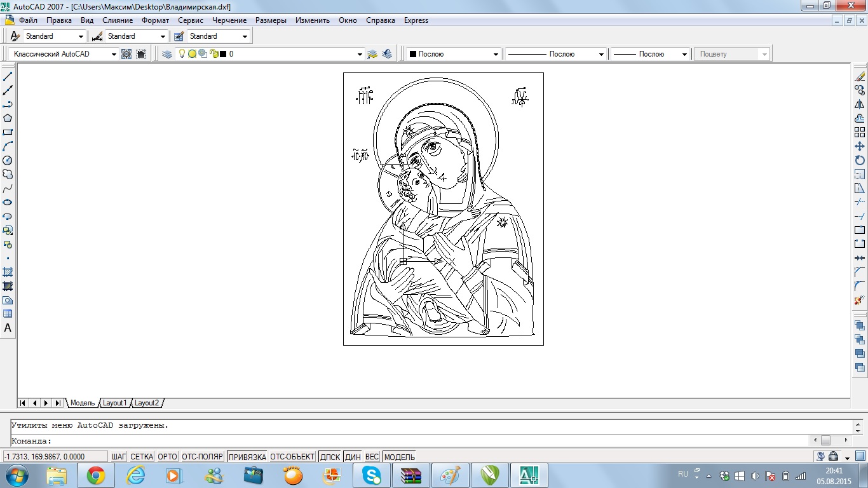Toggle ОТС-ПОЛЯР polar tracking
This screenshot has width=868, height=488.
coord(202,456)
